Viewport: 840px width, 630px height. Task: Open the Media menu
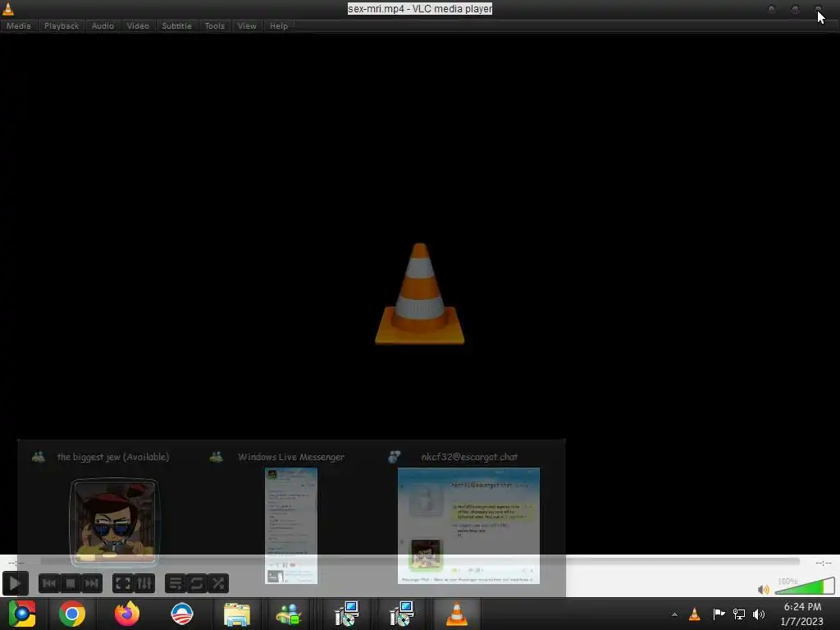point(19,25)
